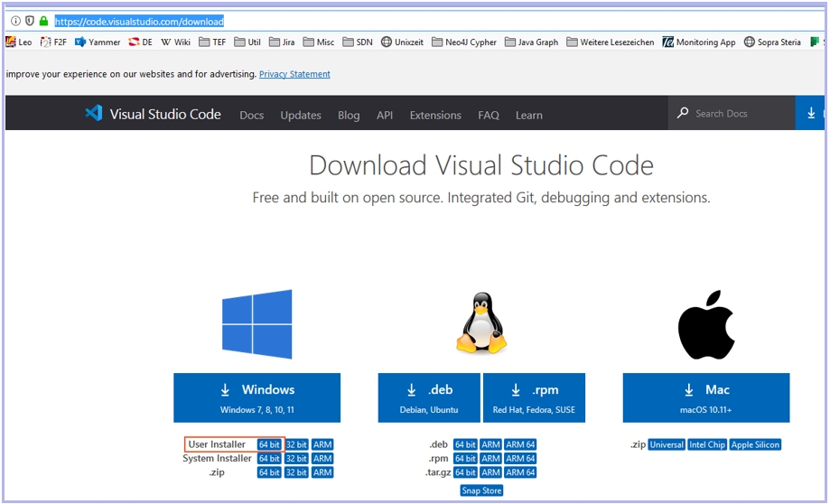The height and width of the screenshot is (504, 830).
Task: Open the Unixzeit bookmark
Action: coord(402,42)
